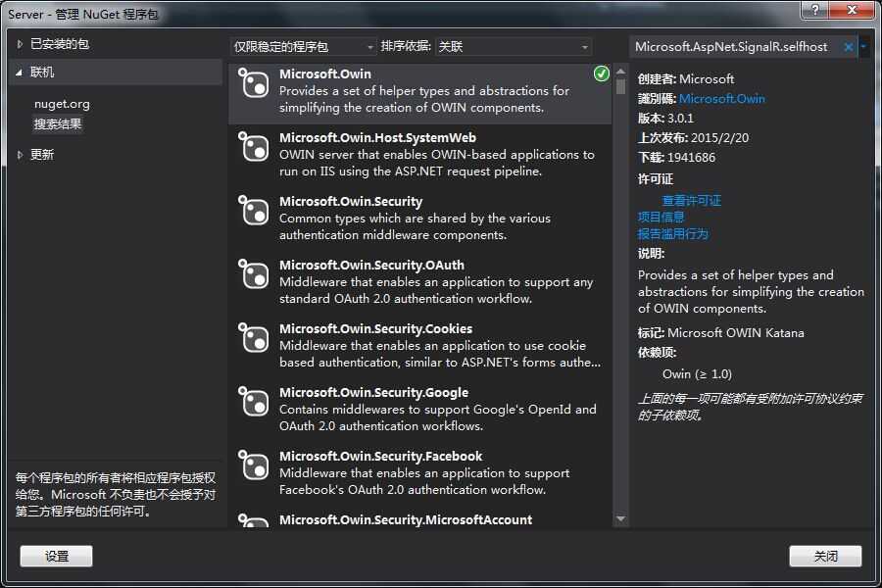Select nuget.org source in tree
This screenshot has width=882, height=588.
pos(62,104)
